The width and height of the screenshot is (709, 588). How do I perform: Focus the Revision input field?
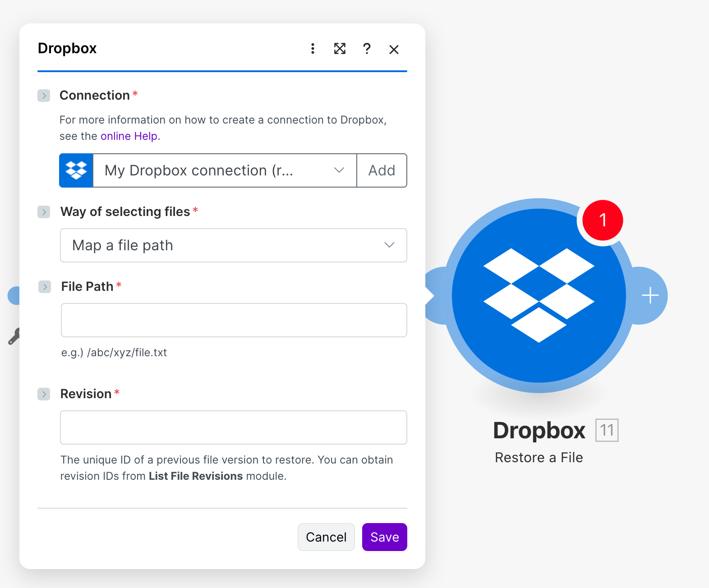[x=234, y=427]
